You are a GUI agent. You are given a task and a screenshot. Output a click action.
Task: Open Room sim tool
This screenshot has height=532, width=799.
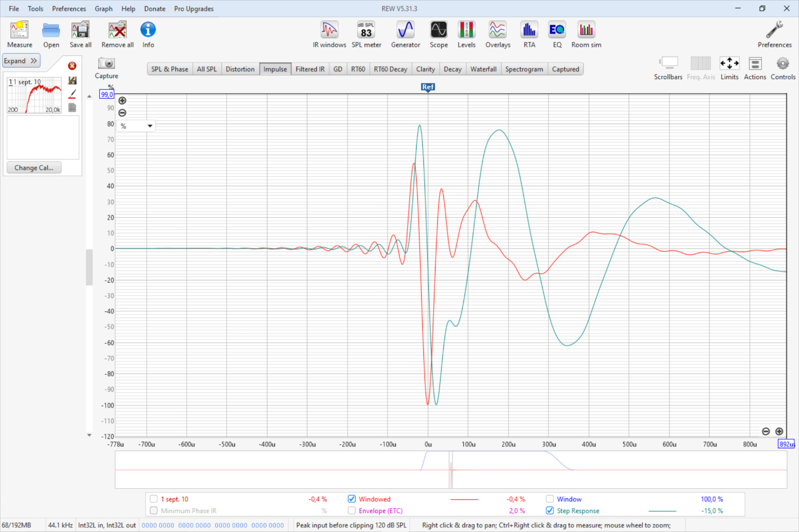pyautogui.click(x=586, y=34)
